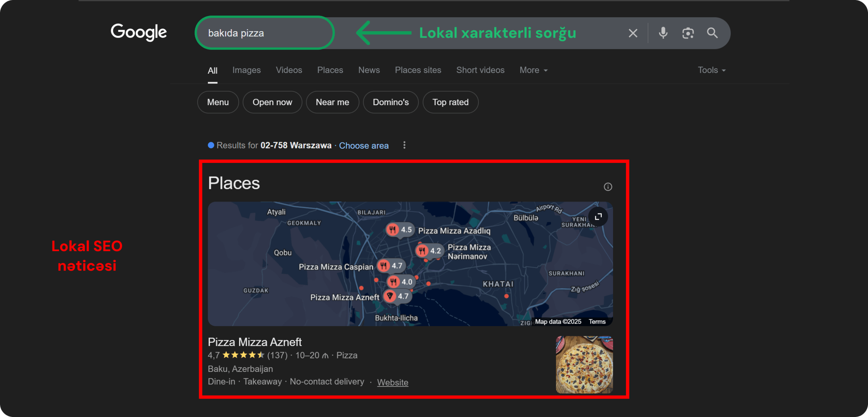Switch to the News tab
Screen dimensions: 868x417
[x=369, y=70]
